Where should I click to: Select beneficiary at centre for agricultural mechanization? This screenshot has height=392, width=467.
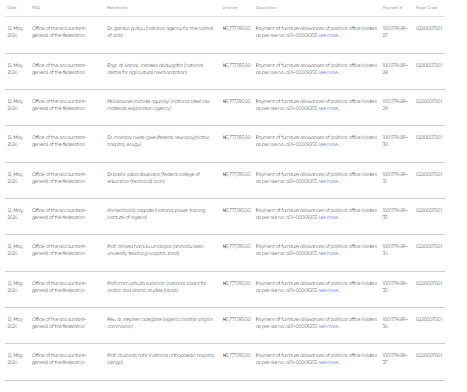[x=155, y=69]
